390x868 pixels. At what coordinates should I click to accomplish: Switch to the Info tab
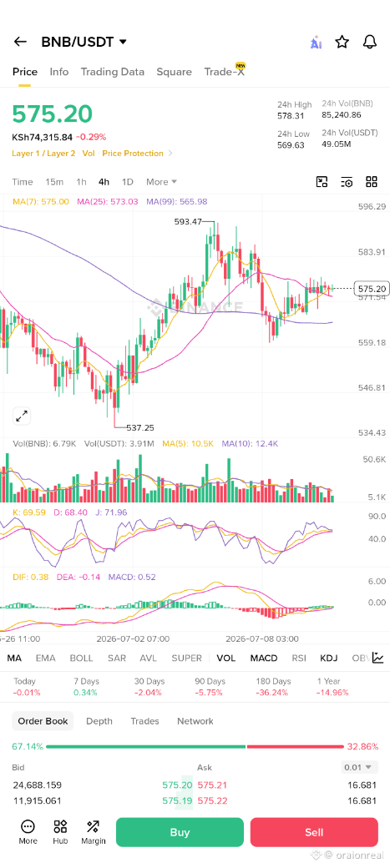(x=59, y=72)
